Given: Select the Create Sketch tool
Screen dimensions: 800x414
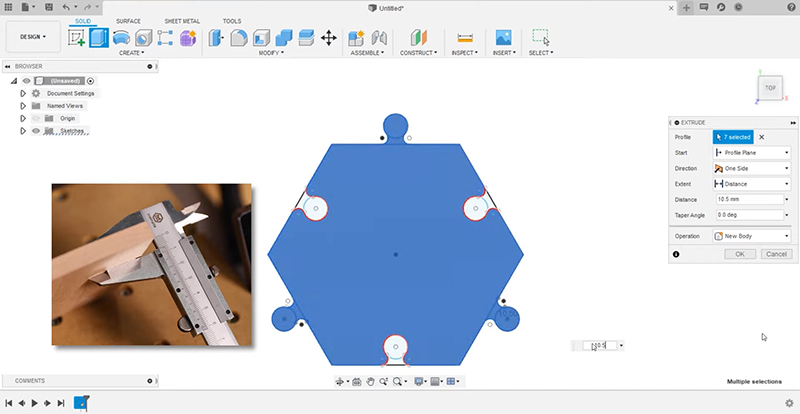Looking at the screenshot, I should 77,38.
